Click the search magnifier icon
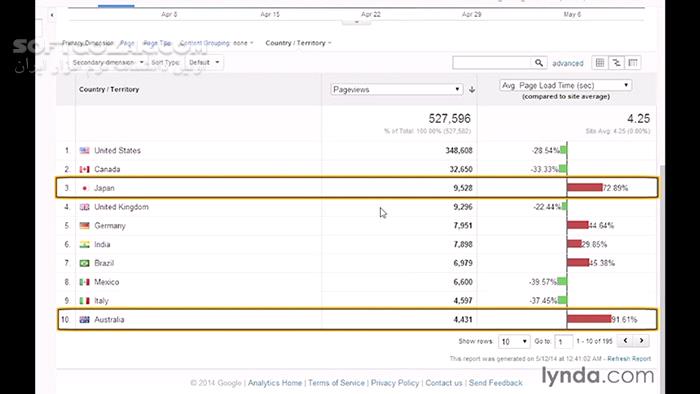 (539, 63)
